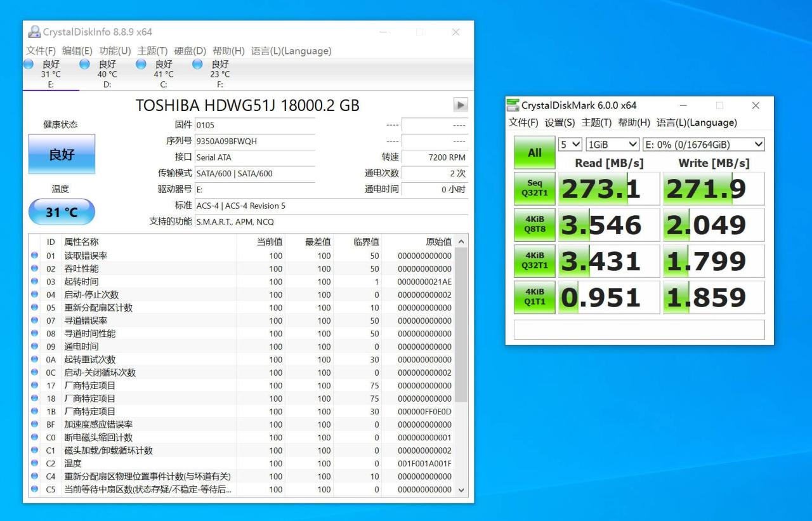Click the serial number field 9350A09BFWQH
Screen dimensions: 812x521
click(x=254, y=141)
